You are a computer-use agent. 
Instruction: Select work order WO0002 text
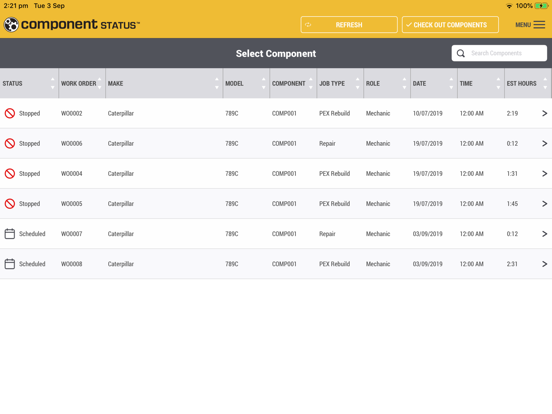click(71, 113)
